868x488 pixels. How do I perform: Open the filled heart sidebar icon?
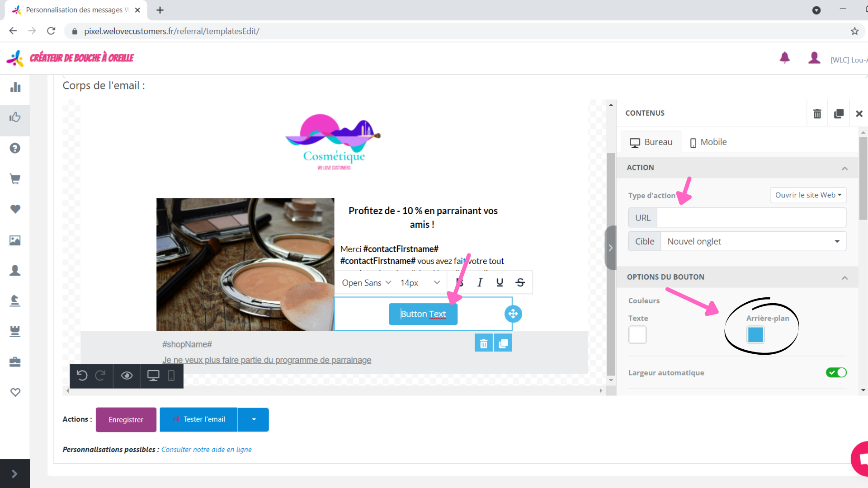tap(15, 209)
